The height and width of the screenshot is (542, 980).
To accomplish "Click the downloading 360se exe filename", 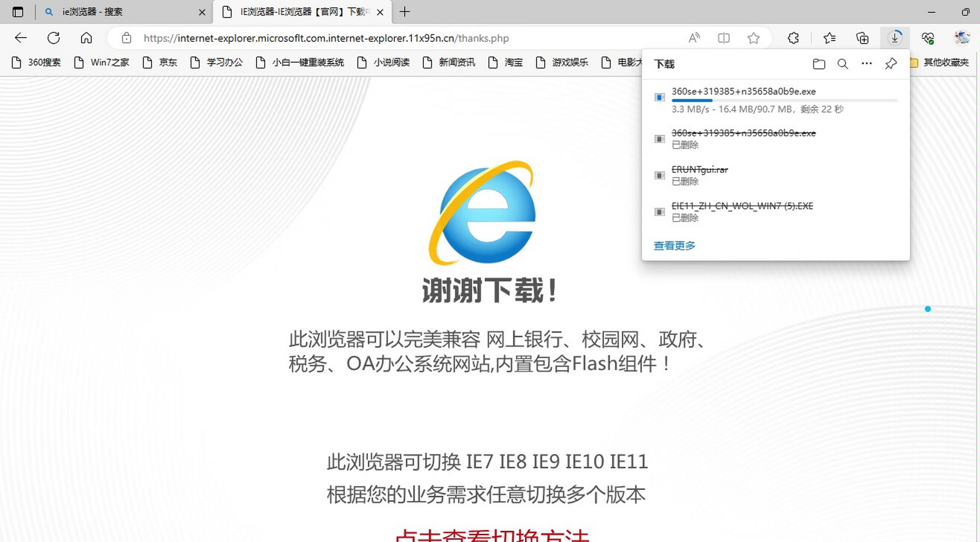I will point(743,91).
